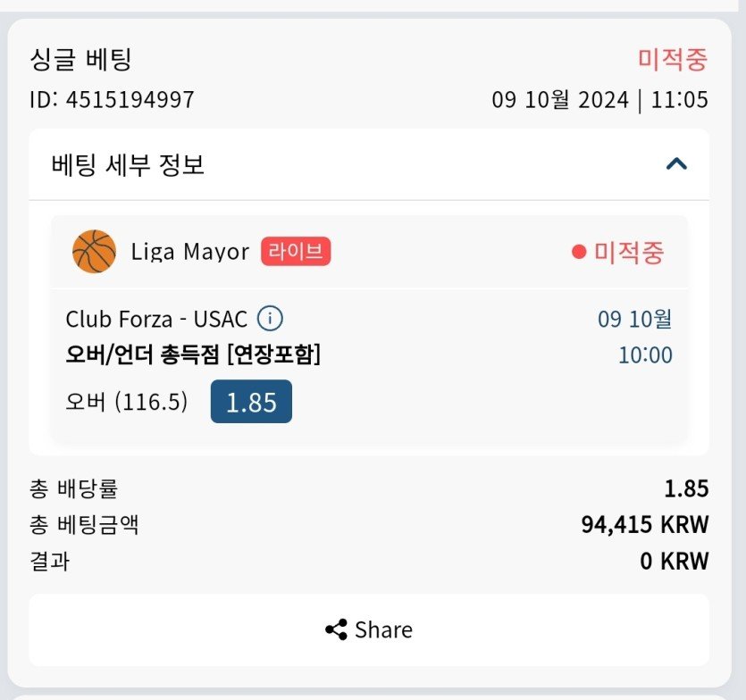Select the 1.85 odds button

(251, 402)
